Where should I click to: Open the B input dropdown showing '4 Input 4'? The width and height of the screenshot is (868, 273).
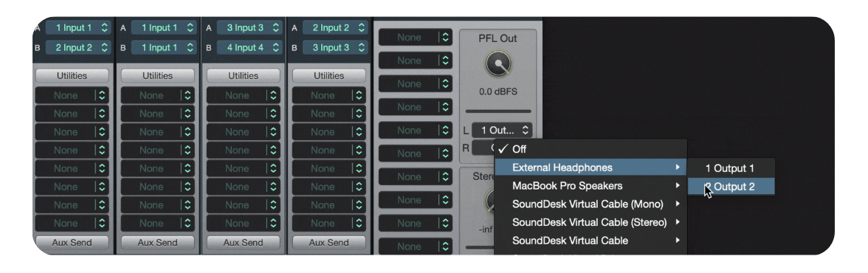[249, 48]
